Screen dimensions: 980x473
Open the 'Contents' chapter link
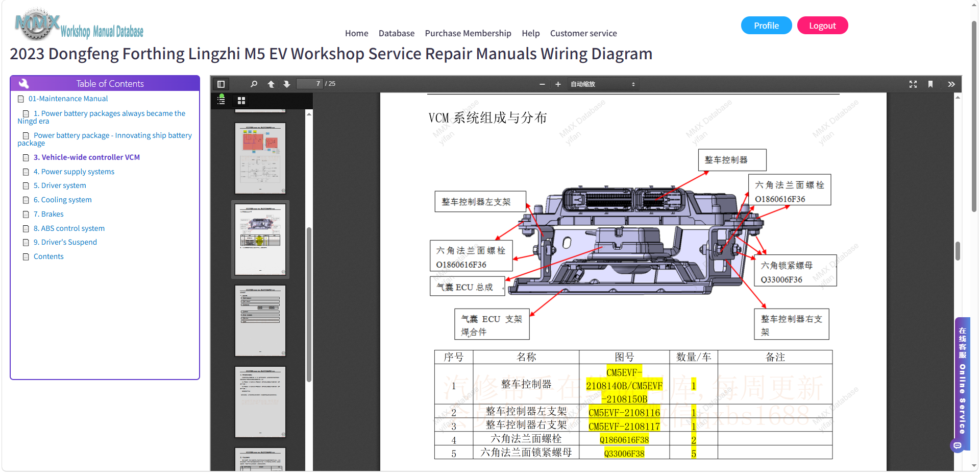(48, 256)
